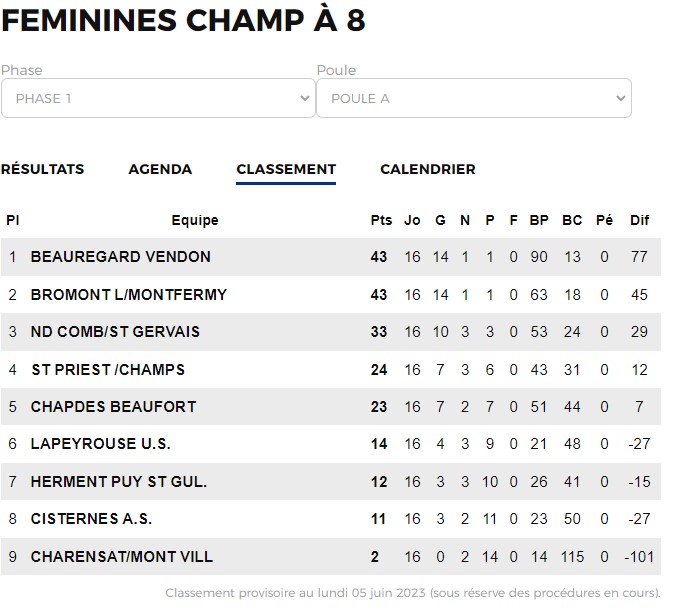The image size is (674, 610).
Task: Select the ND COMB/ST GERVAIS row
Action: [331, 332]
